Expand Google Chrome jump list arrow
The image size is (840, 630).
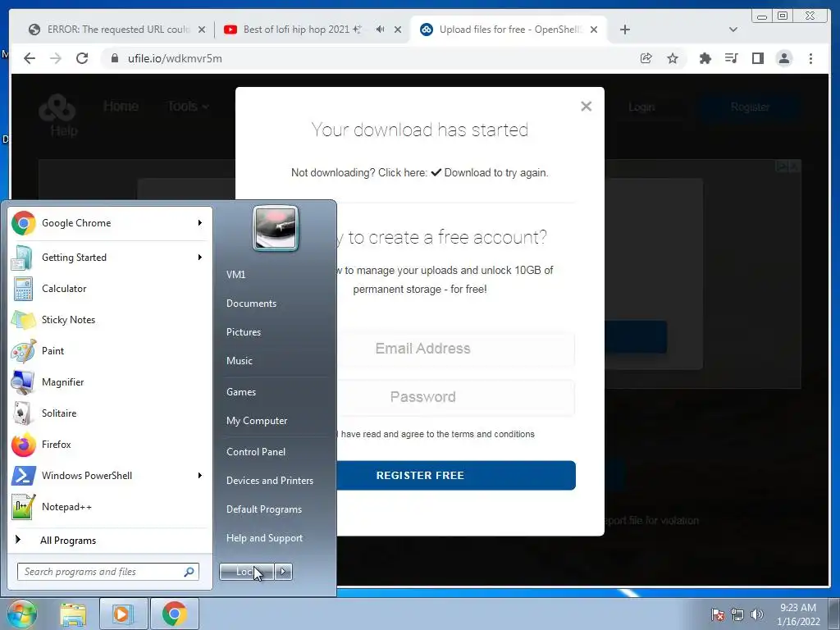pyautogui.click(x=200, y=223)
